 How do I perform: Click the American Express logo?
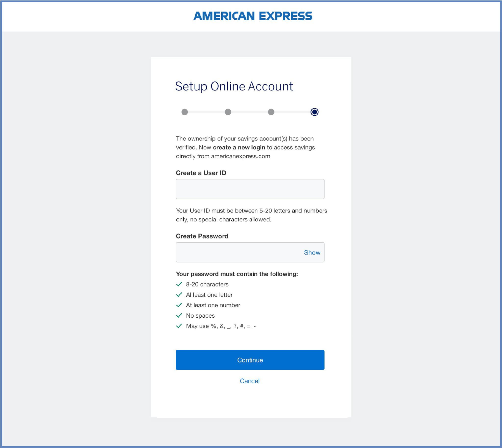tap(253, 16)
